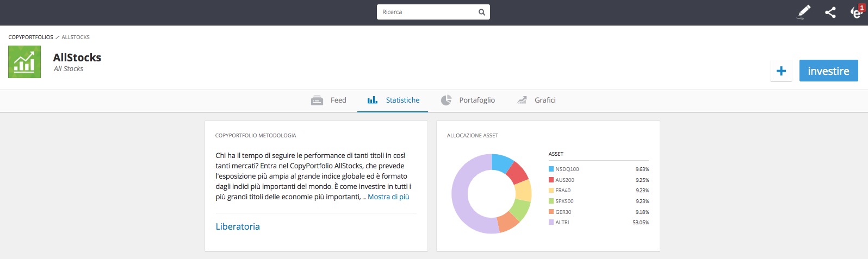Viewport: 868px width, 259px height.
Task: Click the investire button
Action: 828,71
